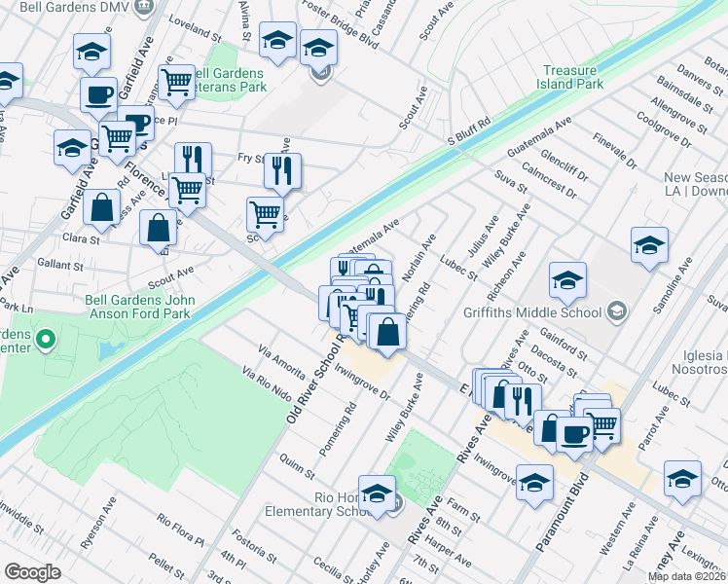This screenshot has width=728, height=584.
Task: Select the Via Amorita street label
Action: pyautogui.click(x=281, y=362)
